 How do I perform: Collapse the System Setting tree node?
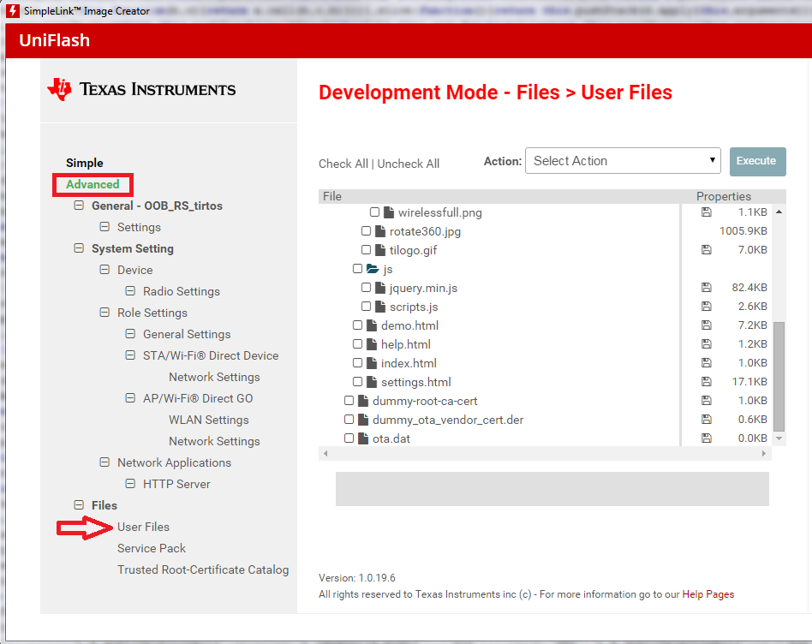79,248
